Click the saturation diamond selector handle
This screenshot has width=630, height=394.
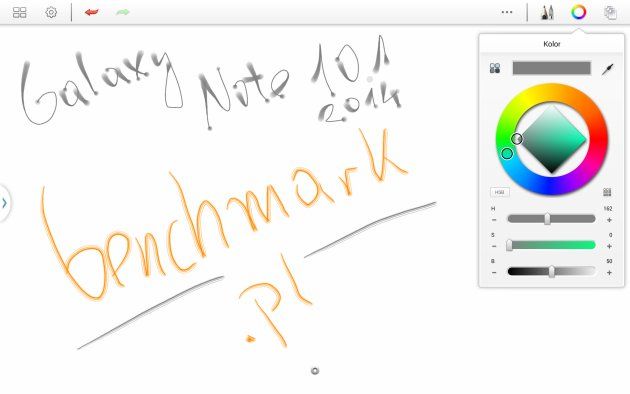[517, 139]
